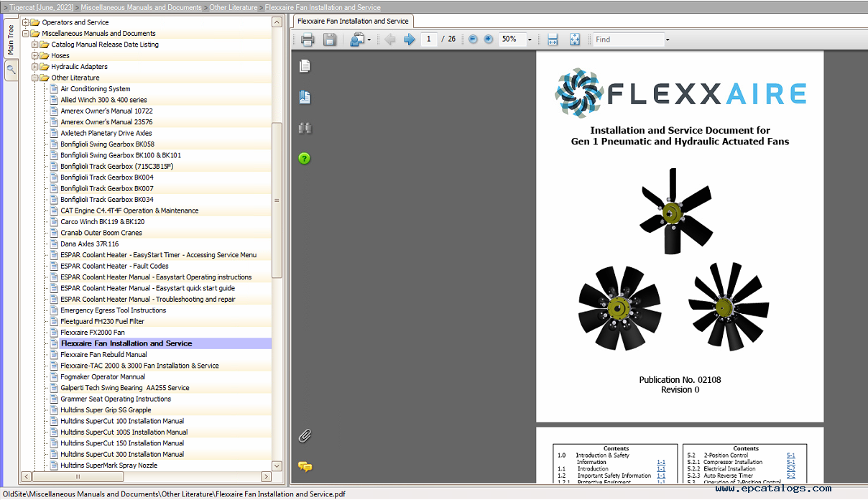
Task: Select the Flexxaire Fan Installation and Service document tab
Action: pos(353,21)
